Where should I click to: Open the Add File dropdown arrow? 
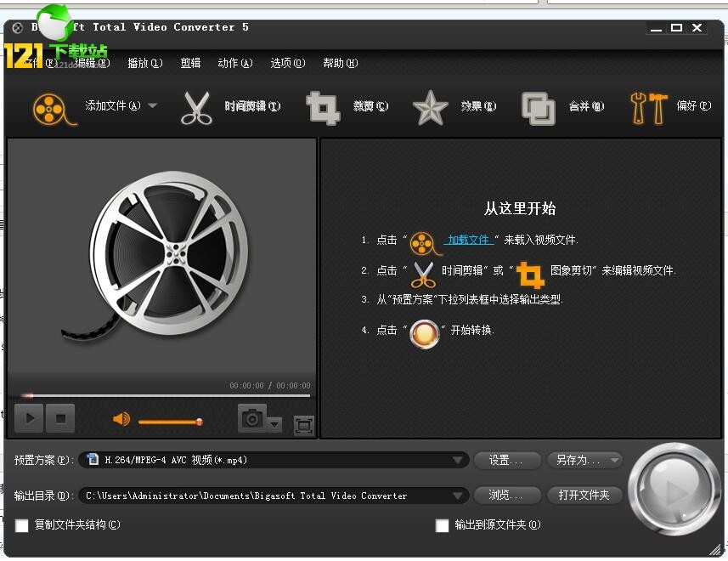coord(152,105)
